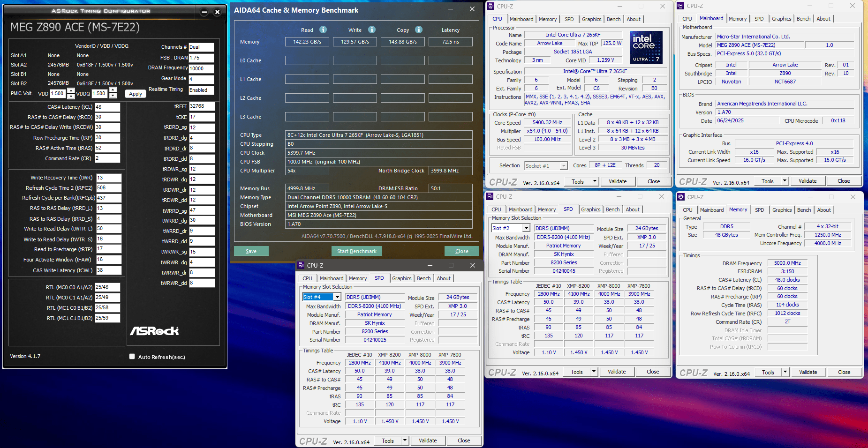The width and height of the screenshot is (868, 448).
Task: Click the Save button in AIDA64
Action: point(251,251)
